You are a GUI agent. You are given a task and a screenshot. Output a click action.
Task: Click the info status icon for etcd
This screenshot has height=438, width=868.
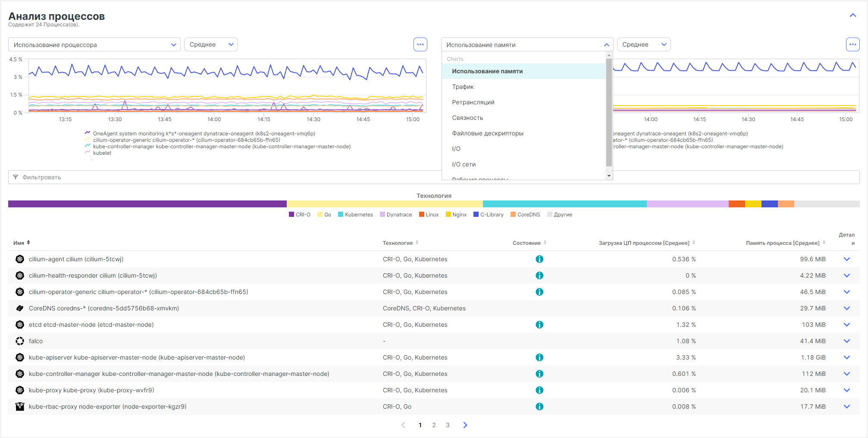(x=539, y=325)
